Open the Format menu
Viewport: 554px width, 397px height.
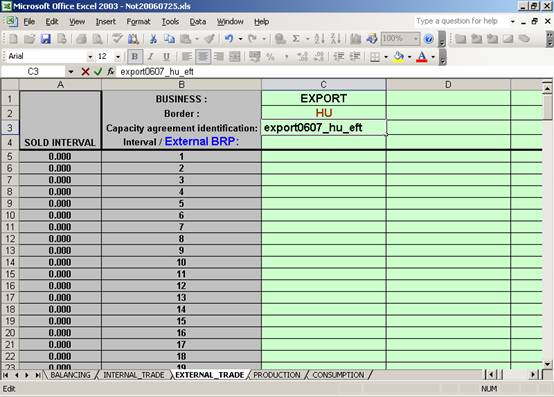[138, 22]
